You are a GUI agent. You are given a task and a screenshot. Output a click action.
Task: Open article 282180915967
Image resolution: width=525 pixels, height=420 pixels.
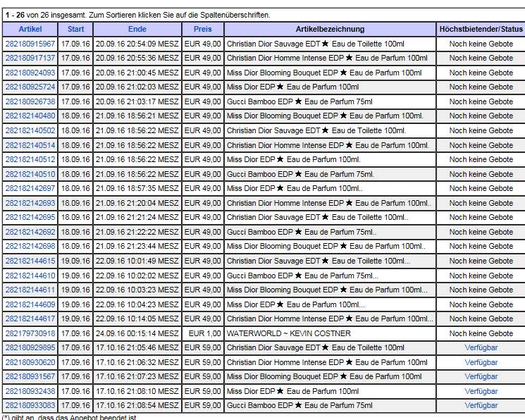30,44
